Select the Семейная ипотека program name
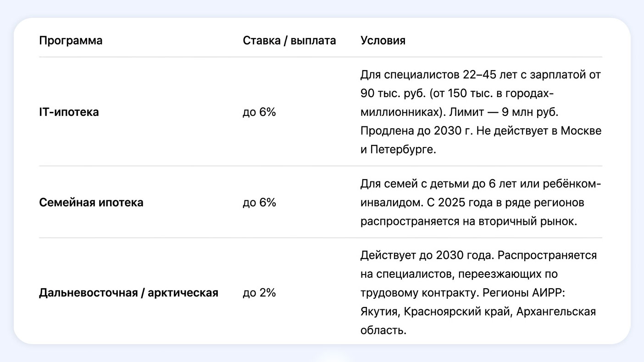 [x=91, y=202]
